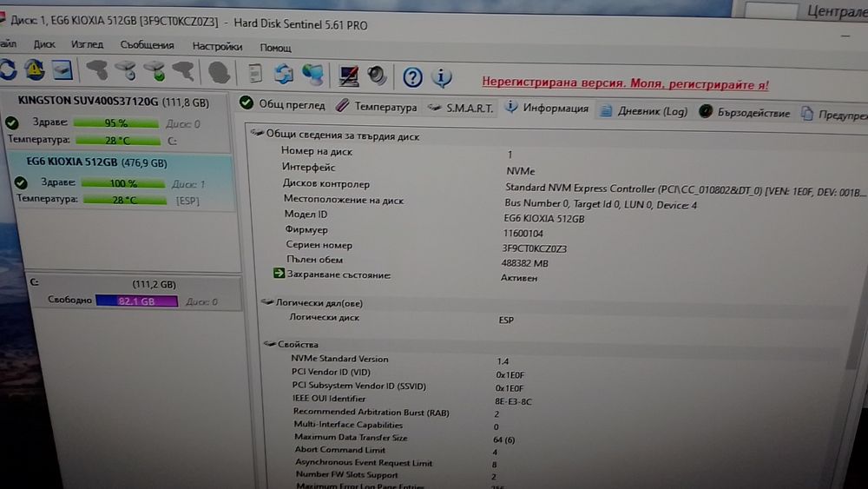Click the Bus Number 0, Target Id 0 value
Image resolution: width=868 pixels, height=489 pixels.
pyautogui.click(x=601, y=204)
